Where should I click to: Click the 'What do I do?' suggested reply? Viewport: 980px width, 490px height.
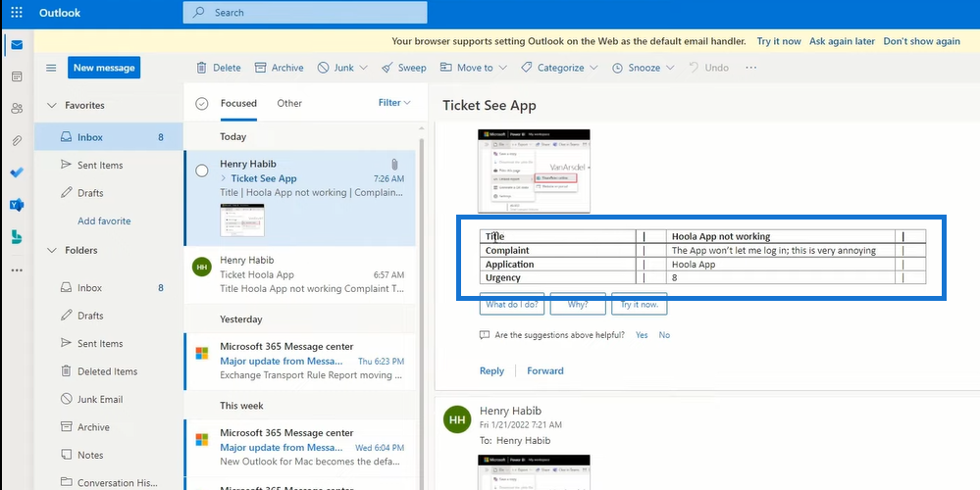coord(512,305)
